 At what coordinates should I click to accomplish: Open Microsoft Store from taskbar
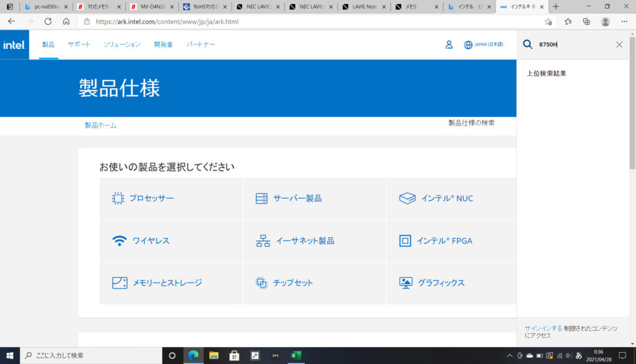point(235,355)
